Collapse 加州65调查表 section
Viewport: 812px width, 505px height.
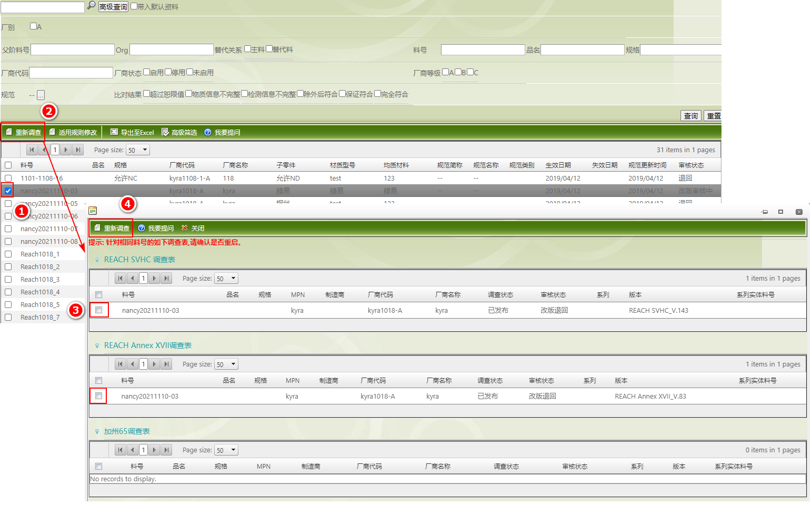point(97,431)
